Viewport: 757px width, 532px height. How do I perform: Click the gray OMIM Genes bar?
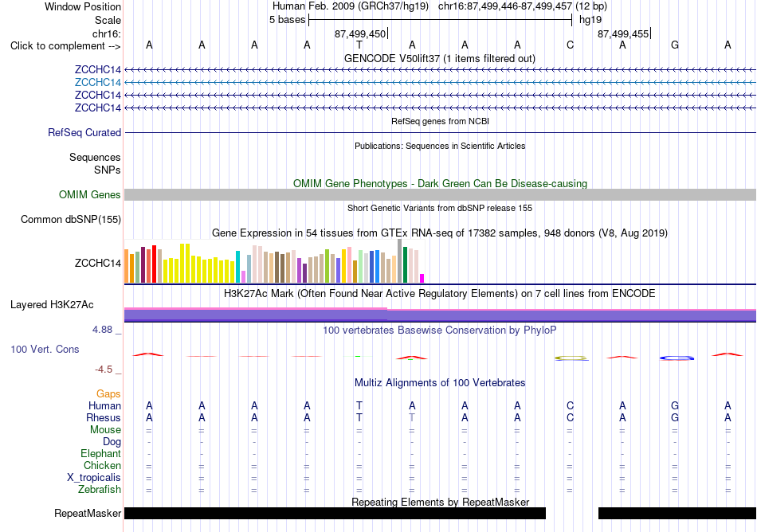[x=440, y=195]
